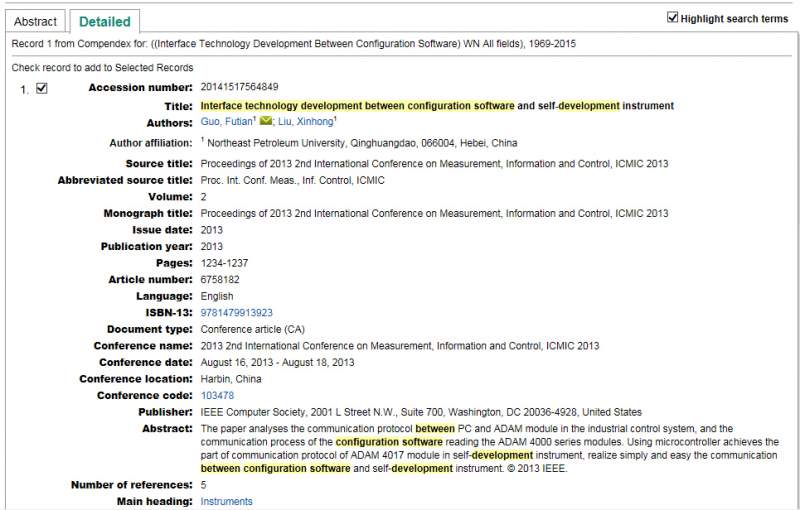The image size is (800, 510).
Task: Click the Source title value text
Action: [x=434, y=164]
